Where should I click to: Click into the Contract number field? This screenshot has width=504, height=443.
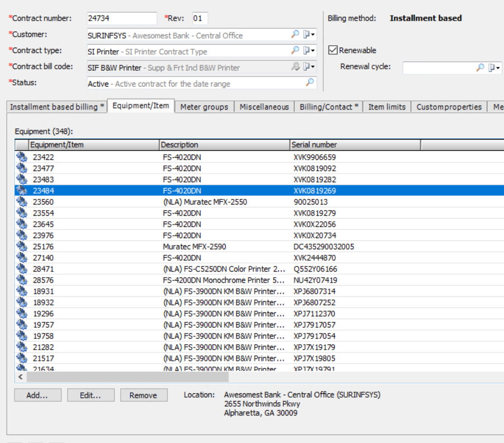[x=121, y=18]
